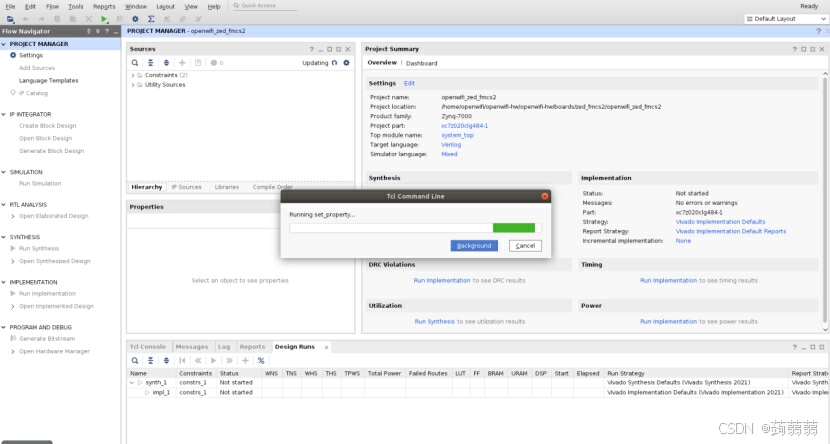
Task: Toggle percentage icon in Design Runs toolbar
Action: [261, 360]
